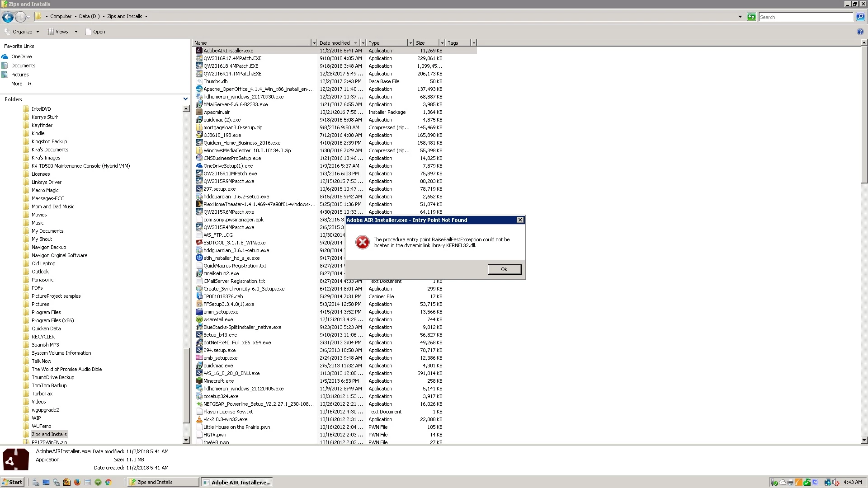This screenshot has height=488, width=868.
Task: Expand the Views dropdown arrow
Action: pyautogui.click(x=76, y=32)
